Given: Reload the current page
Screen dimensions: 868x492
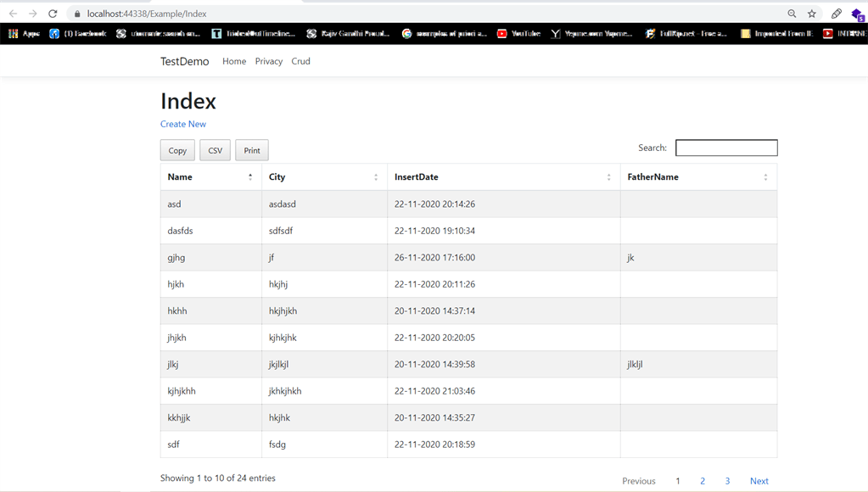Looking at the screenshot, I should (53, 14).
